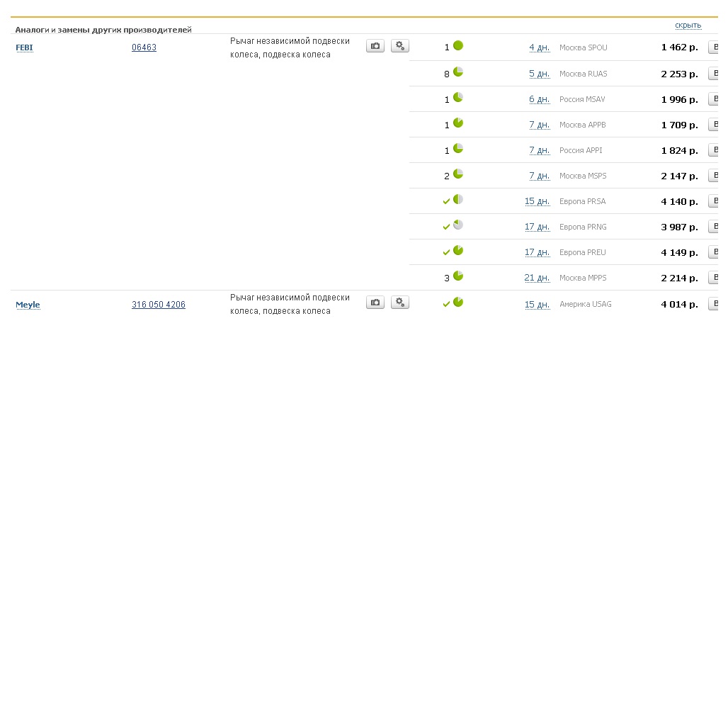Click pie indicator for Москва RUAS offer

coord(458,72)
